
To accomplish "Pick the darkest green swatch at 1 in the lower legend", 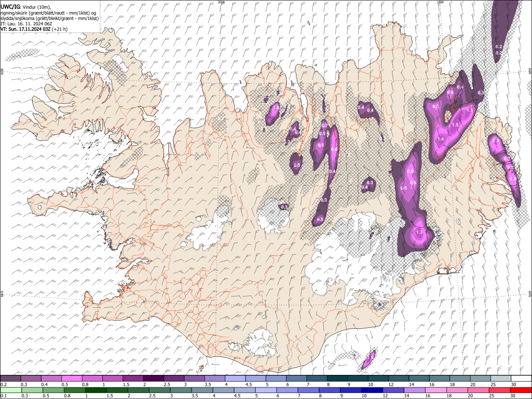I will (96, 390).
